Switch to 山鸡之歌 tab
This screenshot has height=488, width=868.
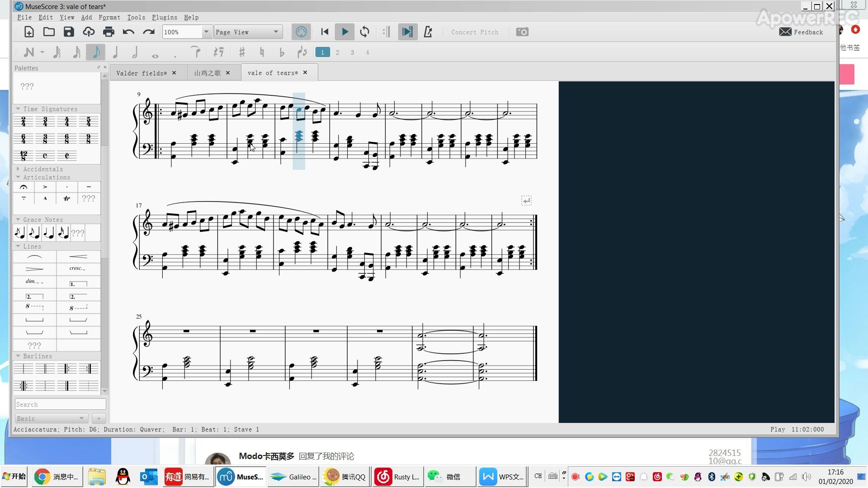pos(208,73)
